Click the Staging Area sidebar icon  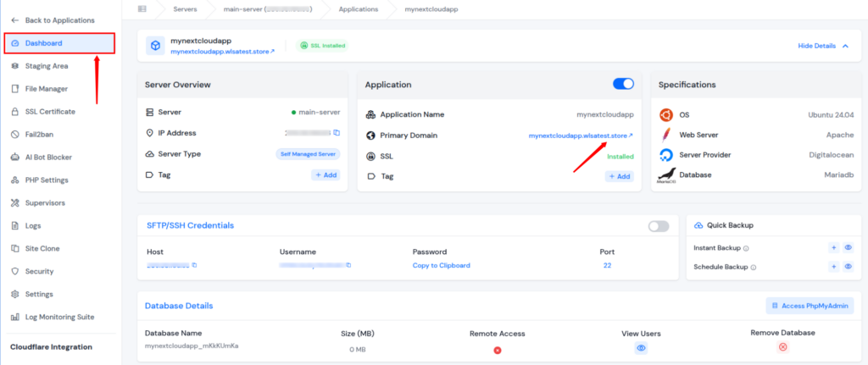pyautogui.click(x=15, y=66)
